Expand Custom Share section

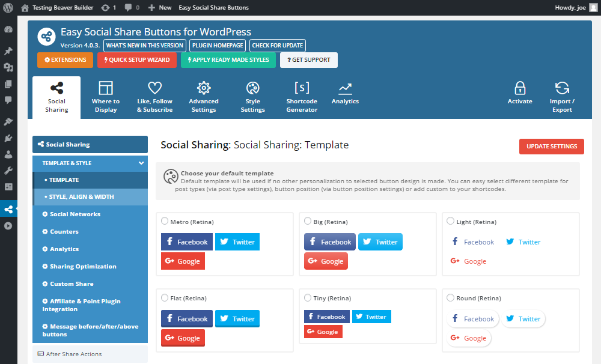pos(90,284)
